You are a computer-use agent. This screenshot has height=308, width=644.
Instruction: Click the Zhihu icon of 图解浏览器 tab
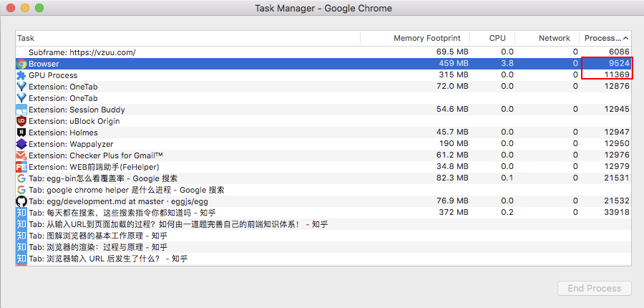[21, 236]
